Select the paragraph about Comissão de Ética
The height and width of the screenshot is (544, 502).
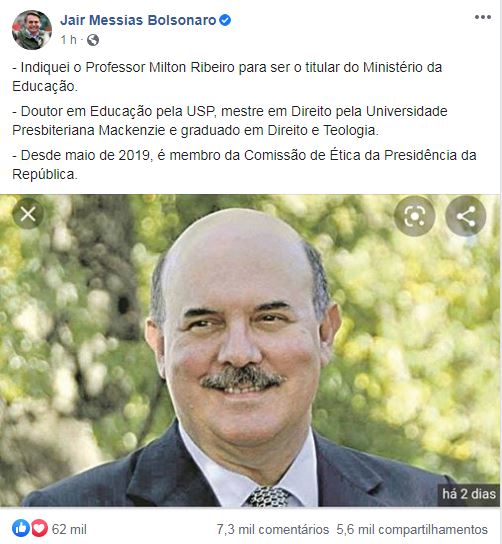(244, 165)
